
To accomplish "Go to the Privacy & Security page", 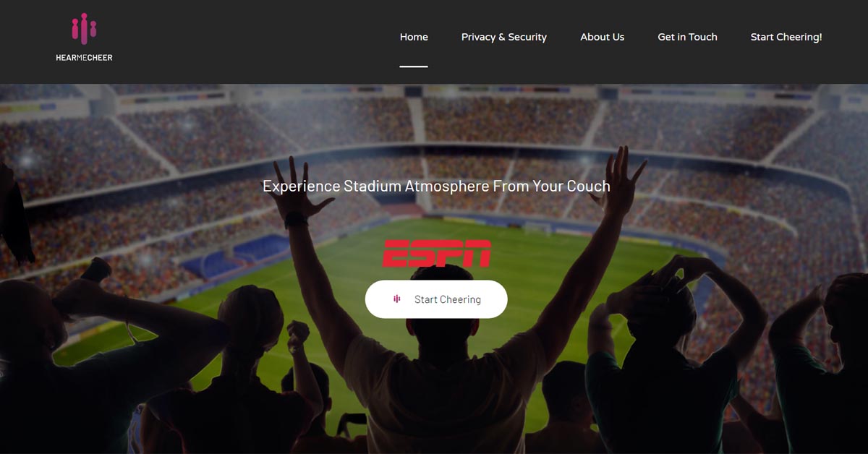I will (x=504, y=37).
